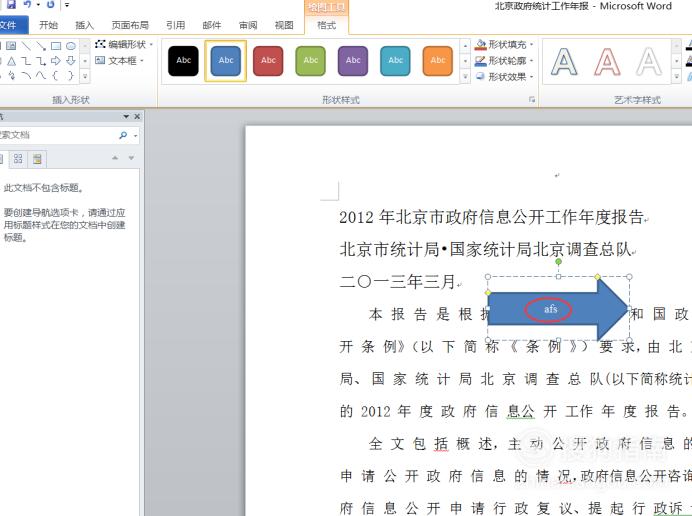Select the arc shape
The width and height of the screenshot is (692, 516).
point(26,75)
